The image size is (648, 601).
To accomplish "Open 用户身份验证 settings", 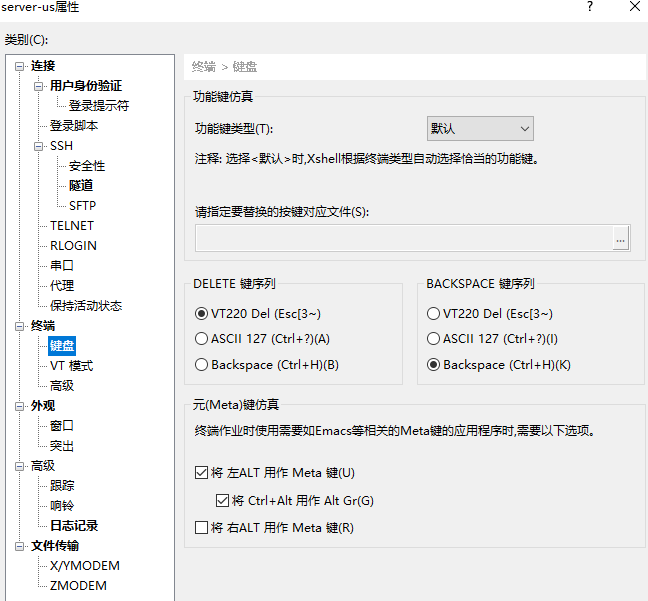I will 86,86.
